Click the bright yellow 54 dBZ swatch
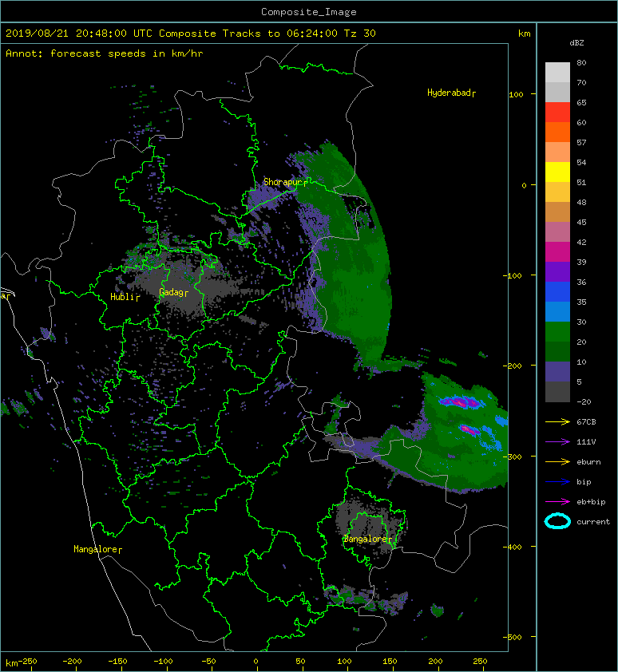This screenshot has height=672, width=618. pyautogui.click(x=557, y=172)
